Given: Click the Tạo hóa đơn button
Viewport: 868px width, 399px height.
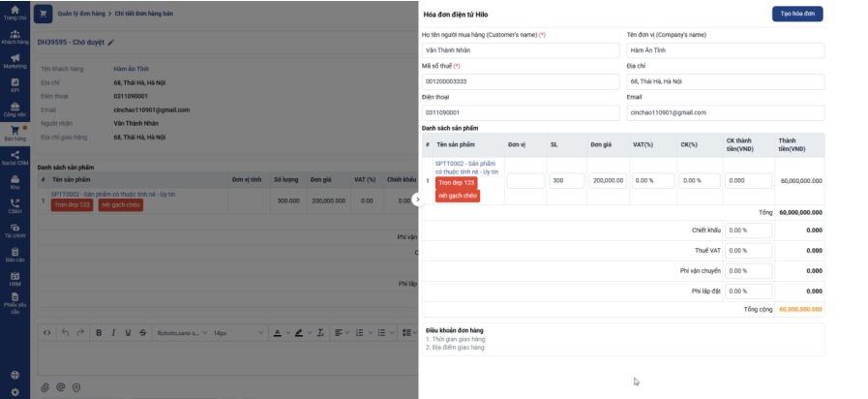Looking at the screenshot, I should [x=797, y=14].
